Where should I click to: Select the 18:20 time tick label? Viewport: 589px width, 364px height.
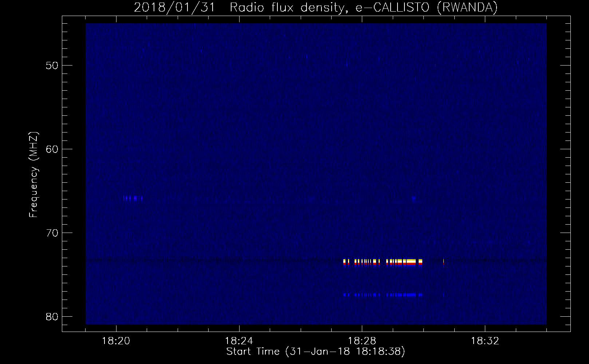pos(116,341)
